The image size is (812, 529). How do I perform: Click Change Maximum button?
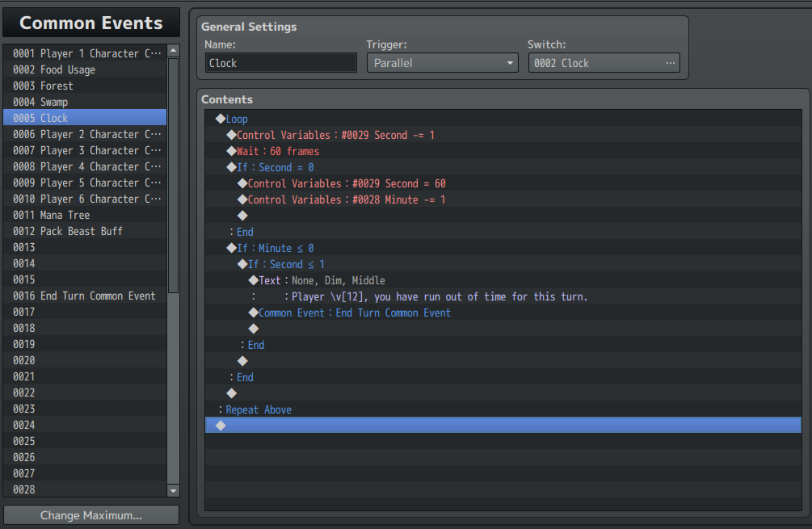pos(91,515)
